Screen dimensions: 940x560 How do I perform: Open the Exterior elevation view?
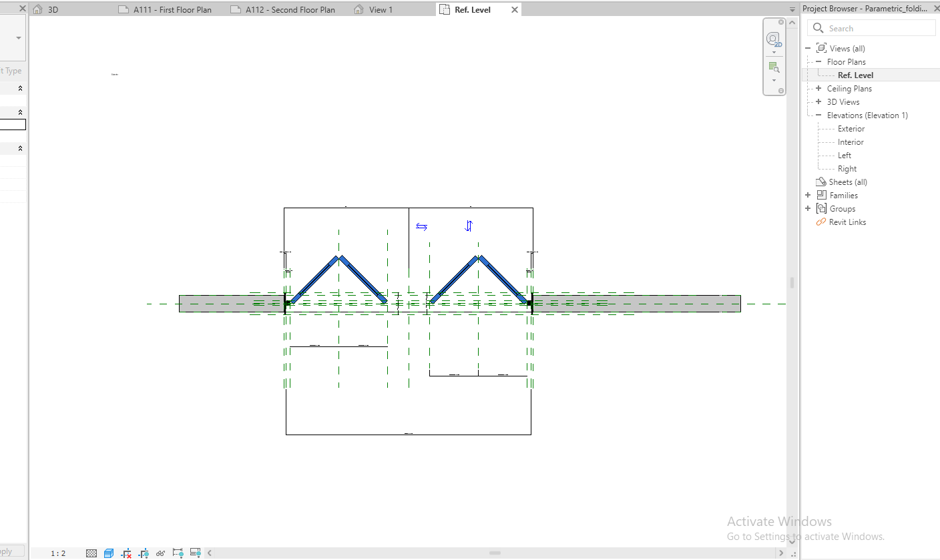click(851, 129)
